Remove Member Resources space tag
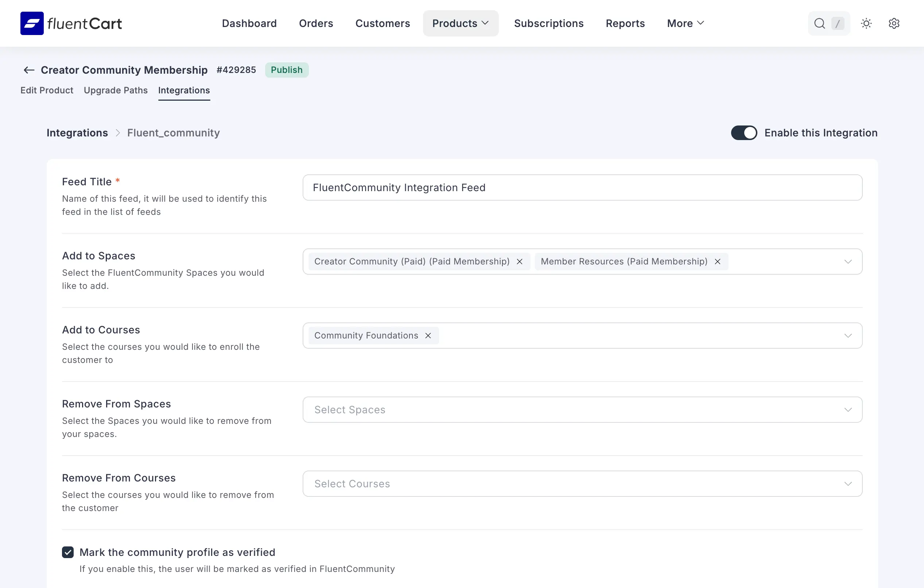 (x=717, y=262)
